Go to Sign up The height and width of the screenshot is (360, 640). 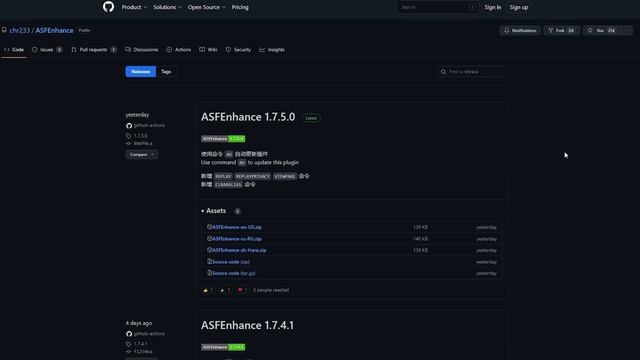(x=519, y=7)
